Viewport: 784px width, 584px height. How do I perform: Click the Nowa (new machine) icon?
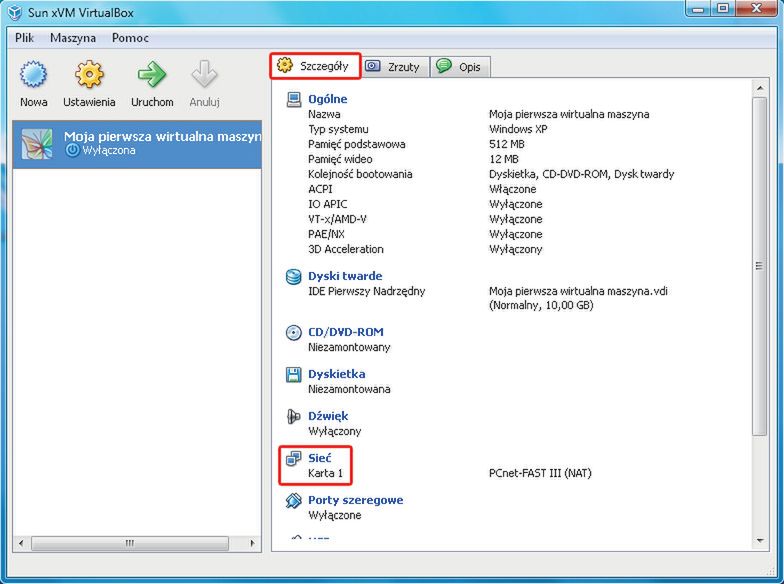[34, 74]
